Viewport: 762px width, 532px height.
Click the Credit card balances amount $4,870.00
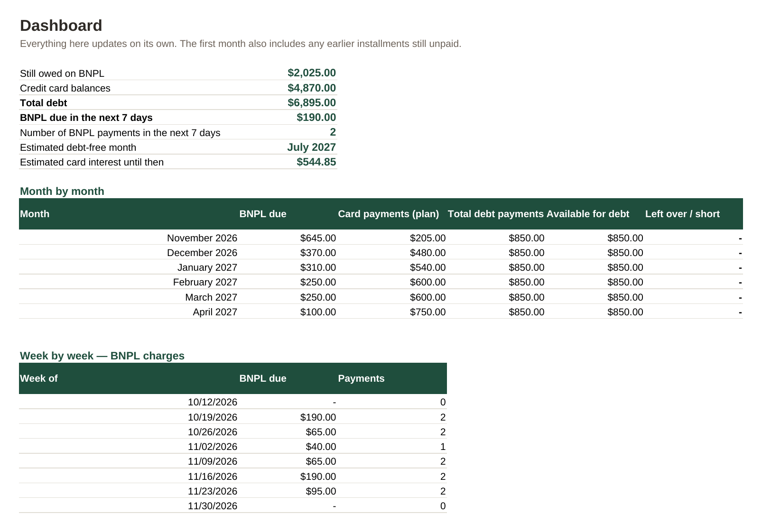coord(311,88)
